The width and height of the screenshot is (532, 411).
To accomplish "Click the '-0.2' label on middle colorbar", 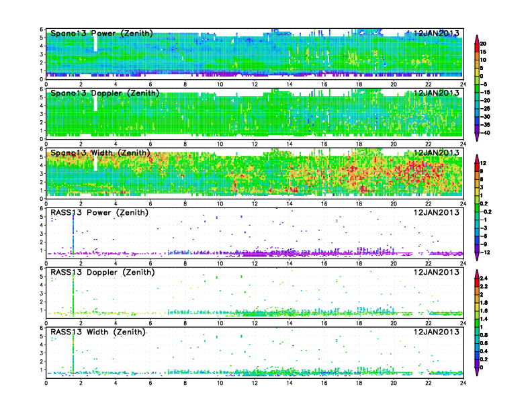I will tap(486, 212).
